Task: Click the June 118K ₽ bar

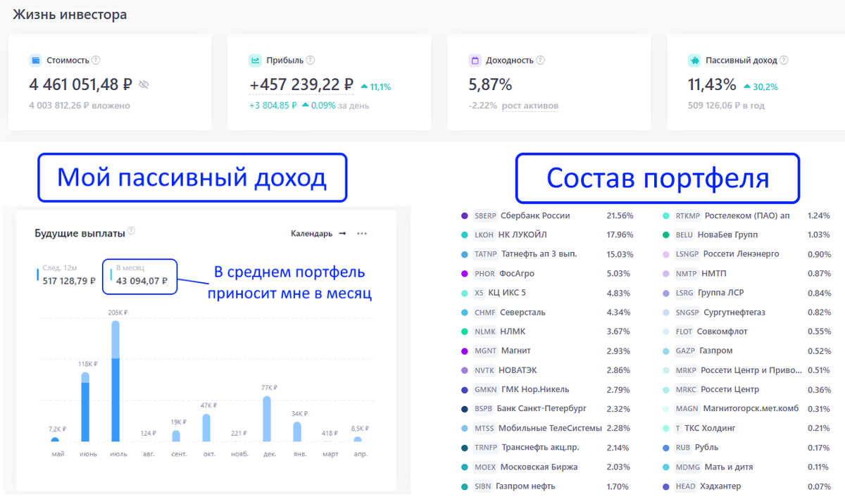Action: (85, 407)
